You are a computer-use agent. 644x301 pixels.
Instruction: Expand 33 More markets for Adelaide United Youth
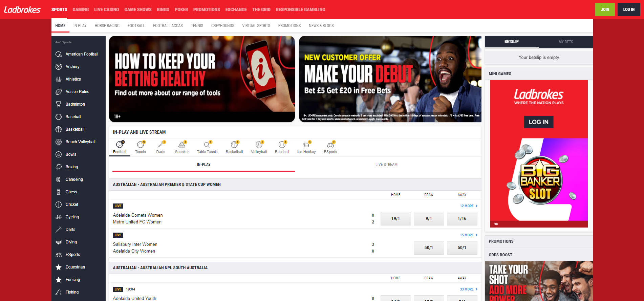tap(469, 289)
